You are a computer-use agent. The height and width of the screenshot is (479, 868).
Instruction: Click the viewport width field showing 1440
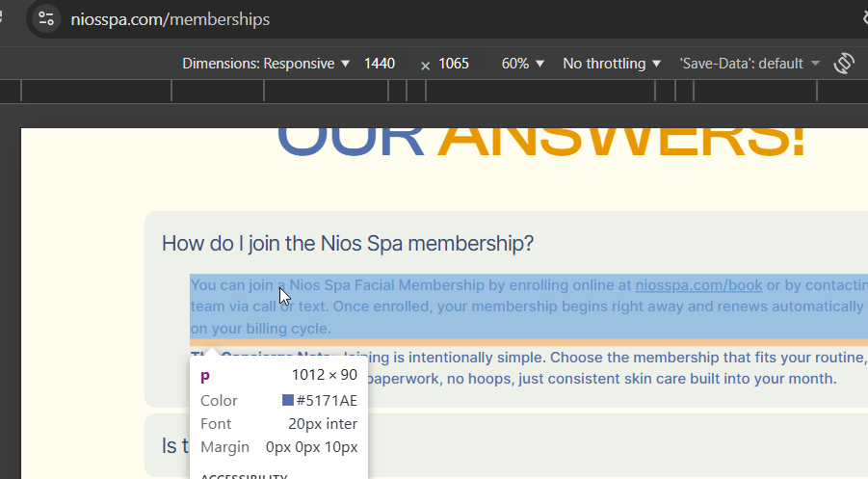380,64
